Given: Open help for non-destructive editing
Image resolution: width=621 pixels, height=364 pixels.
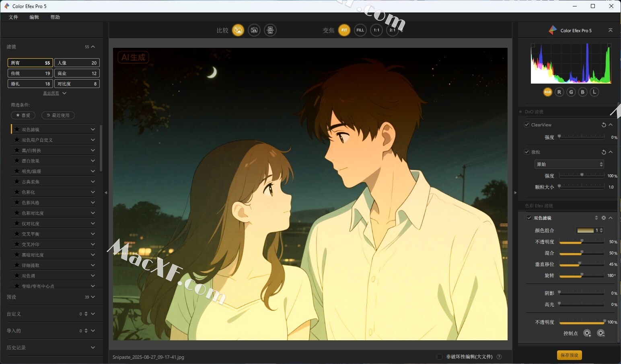Looking at the screenshot, I should pos(499,357).
